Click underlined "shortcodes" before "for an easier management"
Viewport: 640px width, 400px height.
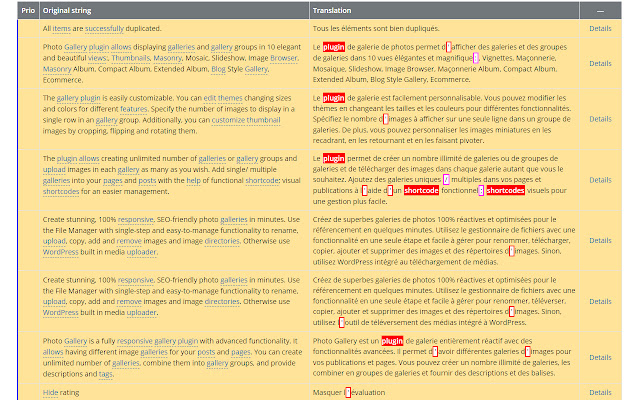click(61, 191)
